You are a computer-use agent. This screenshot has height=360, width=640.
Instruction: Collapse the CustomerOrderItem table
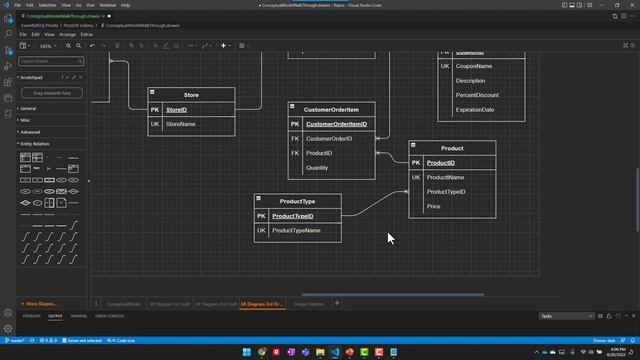pyautogui.click(x=292, y=106)
